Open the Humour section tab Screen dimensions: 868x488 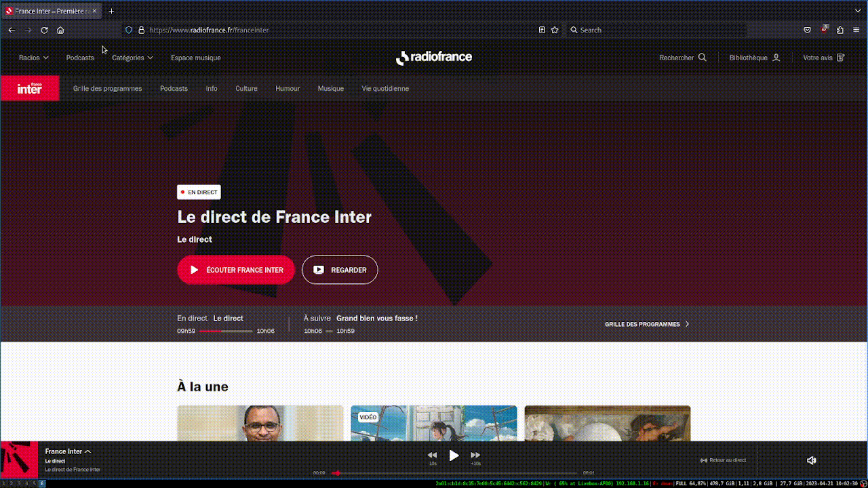[288, 88]
